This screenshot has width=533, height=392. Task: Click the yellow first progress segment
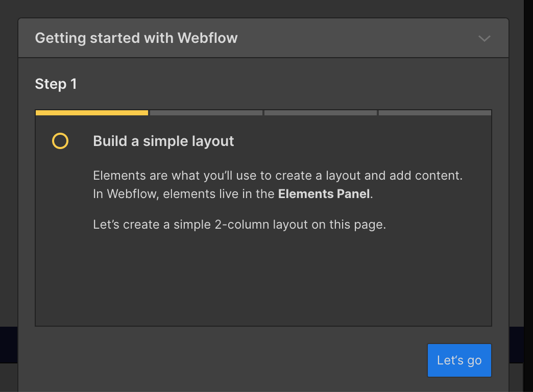(x=92, y=112)
